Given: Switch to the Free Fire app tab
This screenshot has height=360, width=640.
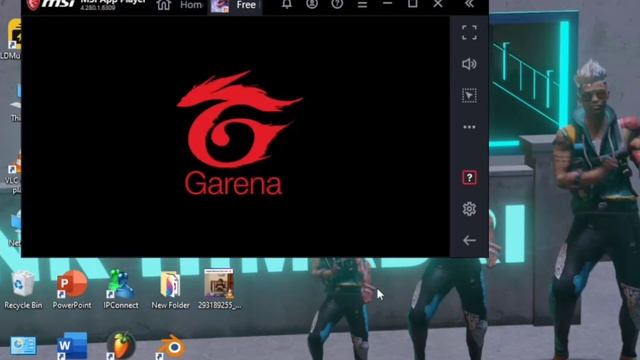Looking at the screenshot, I should [236, 5].
